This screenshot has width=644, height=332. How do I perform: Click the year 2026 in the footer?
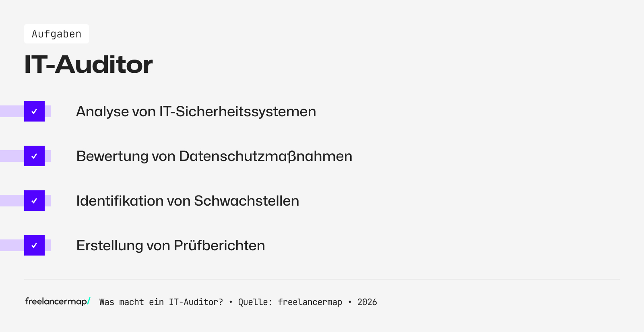click(367, 302)
